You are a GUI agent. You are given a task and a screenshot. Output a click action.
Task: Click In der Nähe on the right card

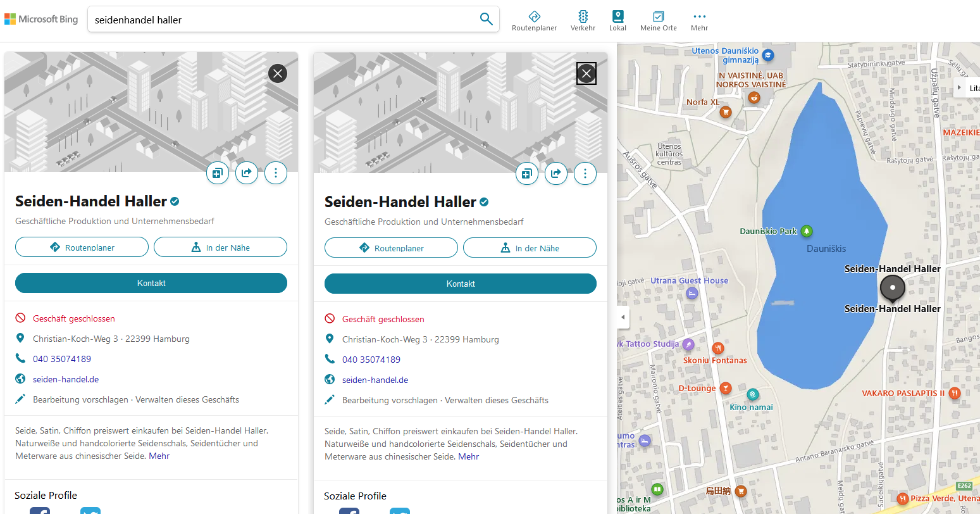pyautogui.click(x=530, y=248)
